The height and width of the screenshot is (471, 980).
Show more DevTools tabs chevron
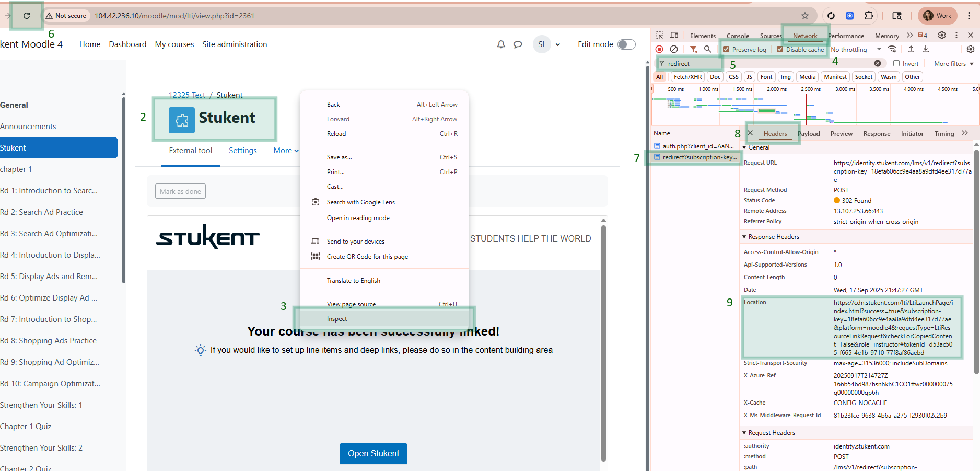[910, 35]
